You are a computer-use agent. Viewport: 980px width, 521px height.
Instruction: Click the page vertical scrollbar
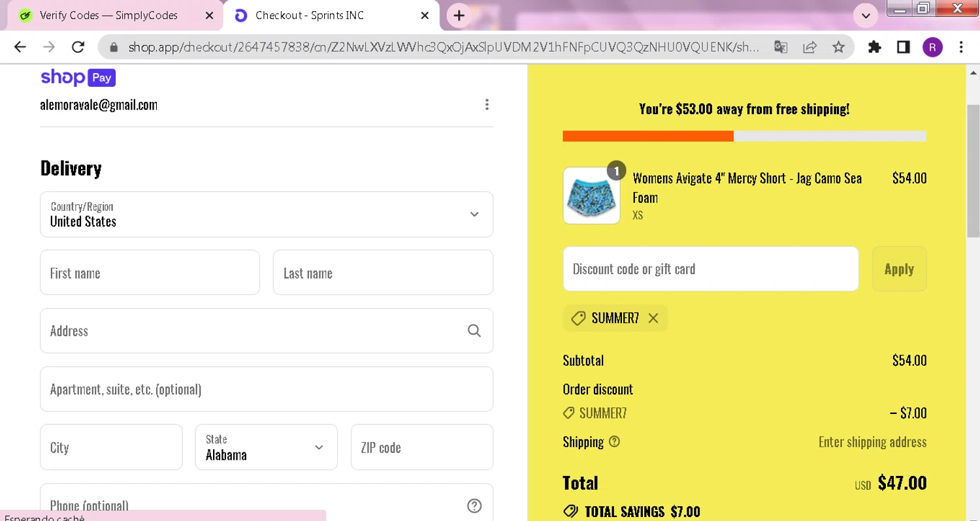973,171
